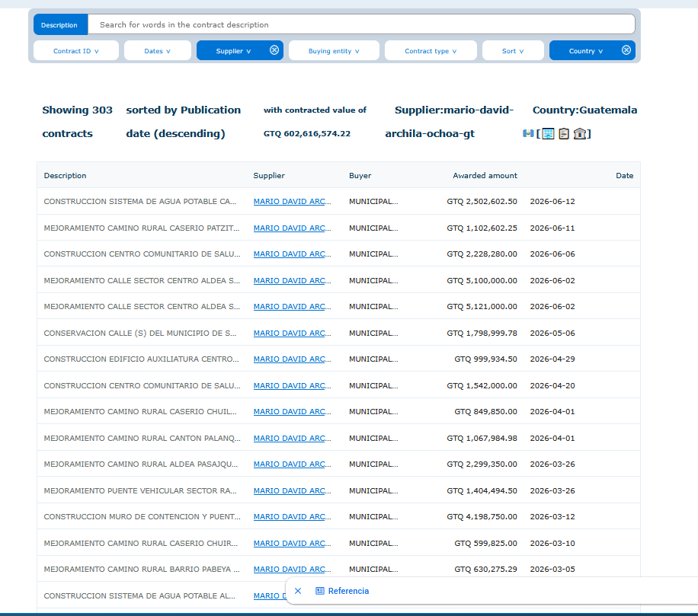Click 'CONSTRUCCION EDIFICIO AUXILIATURA CENTRO...' description
The width and height of the screenshot is (698, 616).
(x=141, y=359)
